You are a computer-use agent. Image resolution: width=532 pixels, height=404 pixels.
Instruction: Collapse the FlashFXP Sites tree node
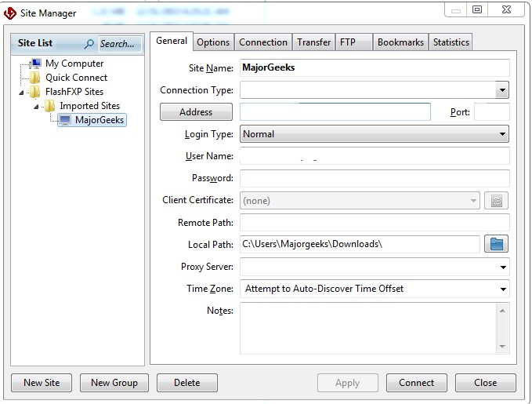click(x=21, y=93)
